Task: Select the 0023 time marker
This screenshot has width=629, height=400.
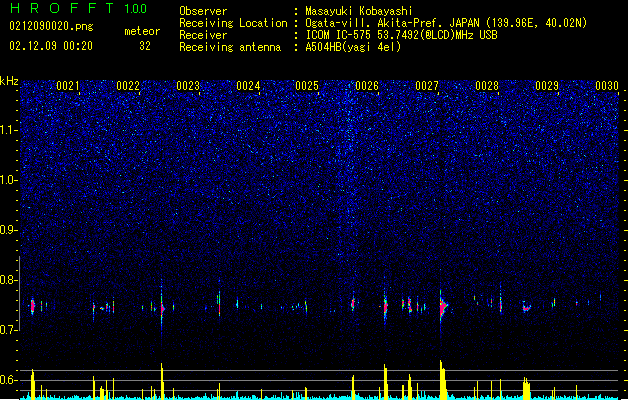Action: click(x=188, y=86)
